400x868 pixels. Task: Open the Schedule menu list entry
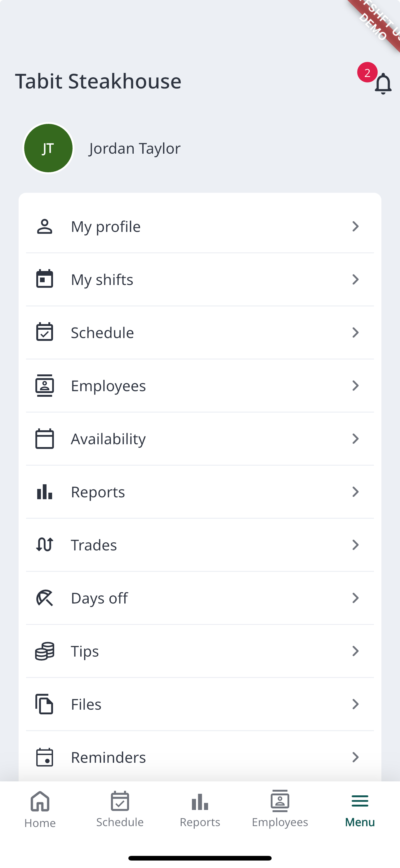coord(102,332)
